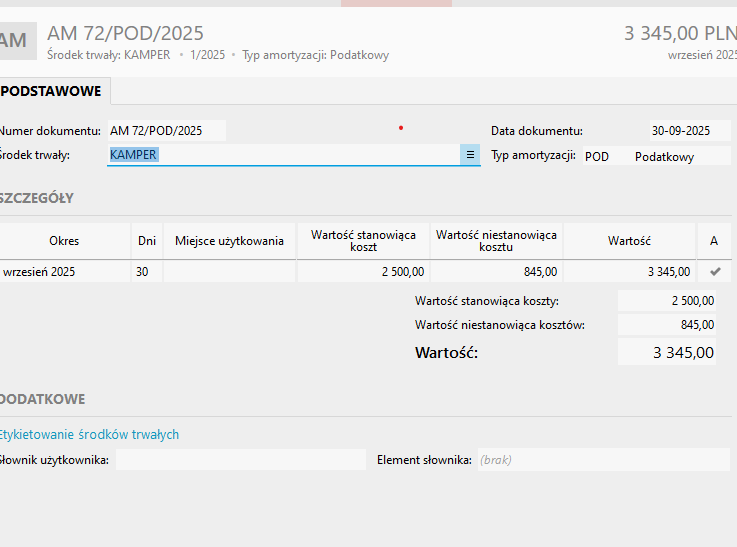Click the 2 500,00 cell in table row

tap(363, 271)
